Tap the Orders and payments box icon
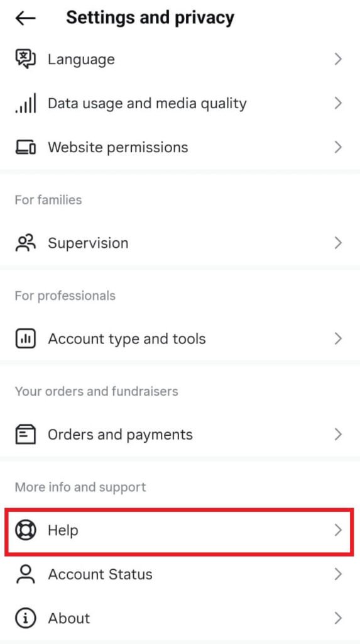This screenshot has width=360, height=644. coord(26,435)
